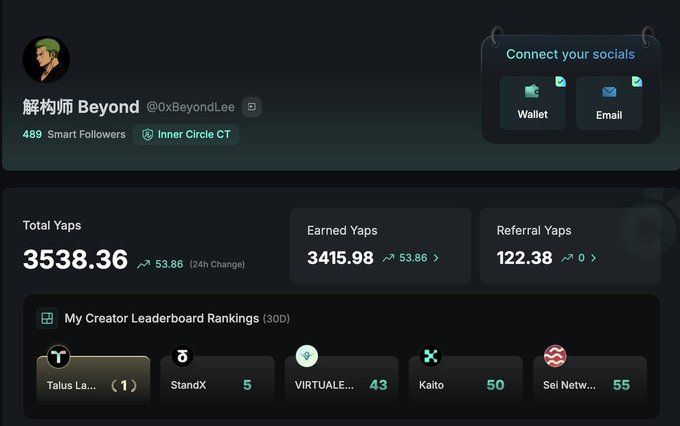Click the 24h Change value 53.86

click(x=169, y=264)
